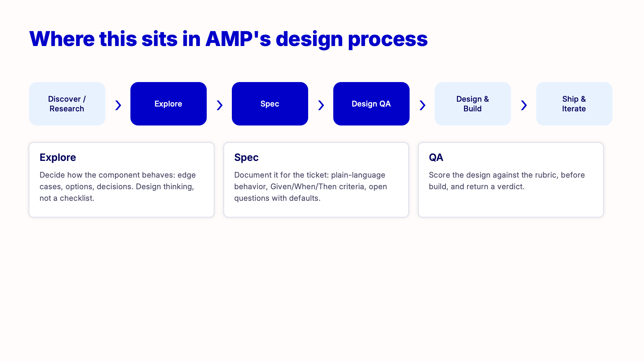Click the arrow between Design QA and Design & Build
The width and height of the screenshot is (644, 362).
(422, 105)
